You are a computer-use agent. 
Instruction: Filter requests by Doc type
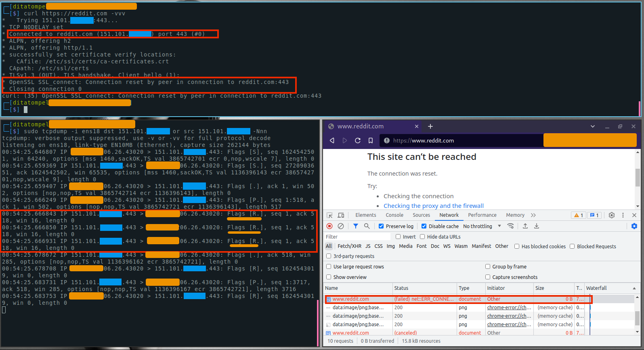[x=435, y=246]
